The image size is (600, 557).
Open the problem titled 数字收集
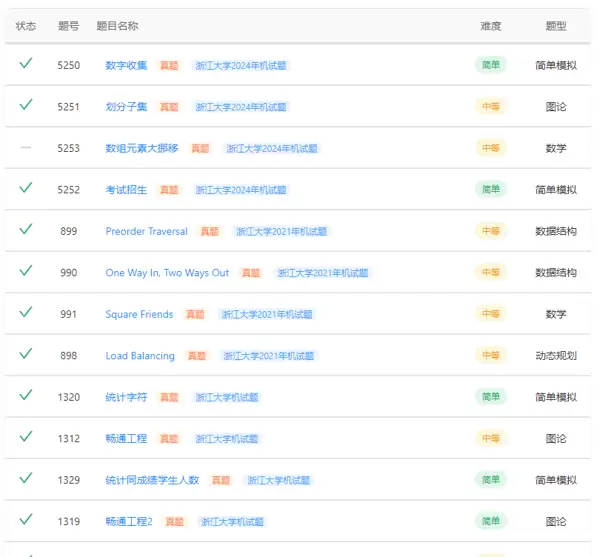126,65
